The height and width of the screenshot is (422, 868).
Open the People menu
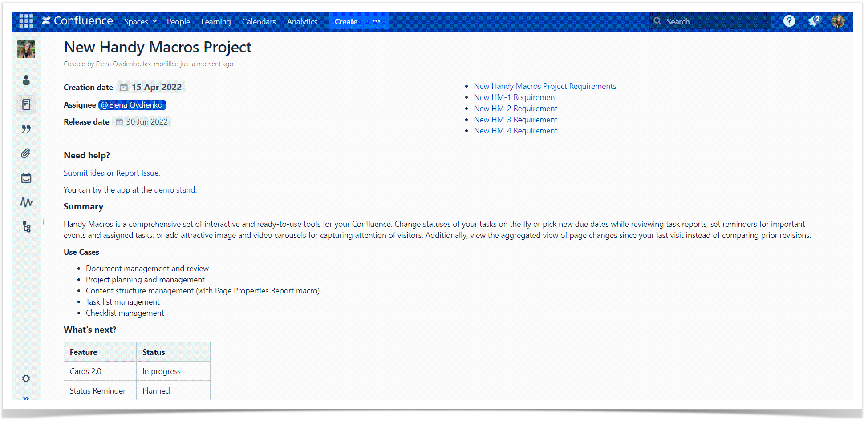(178, 21)
